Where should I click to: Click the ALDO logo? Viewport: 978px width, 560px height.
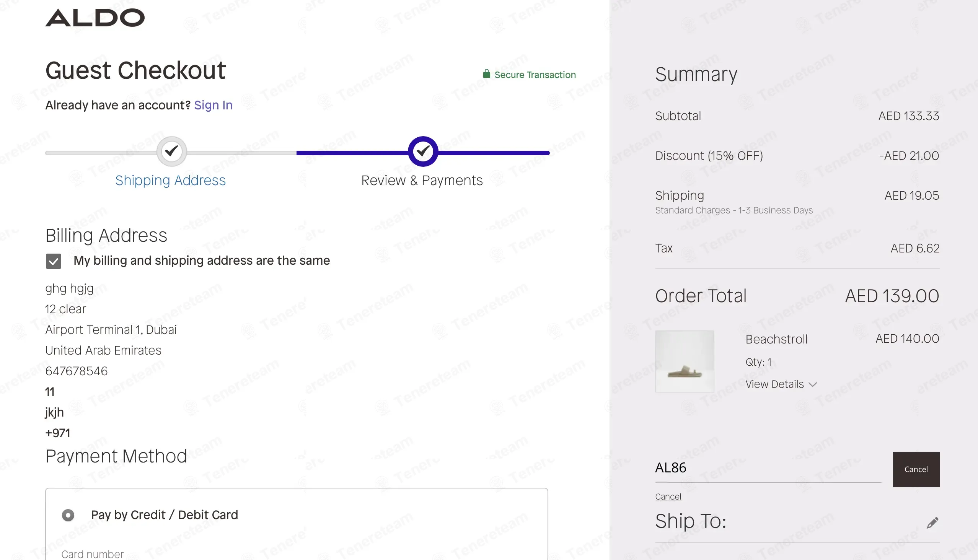pos(95,18)
